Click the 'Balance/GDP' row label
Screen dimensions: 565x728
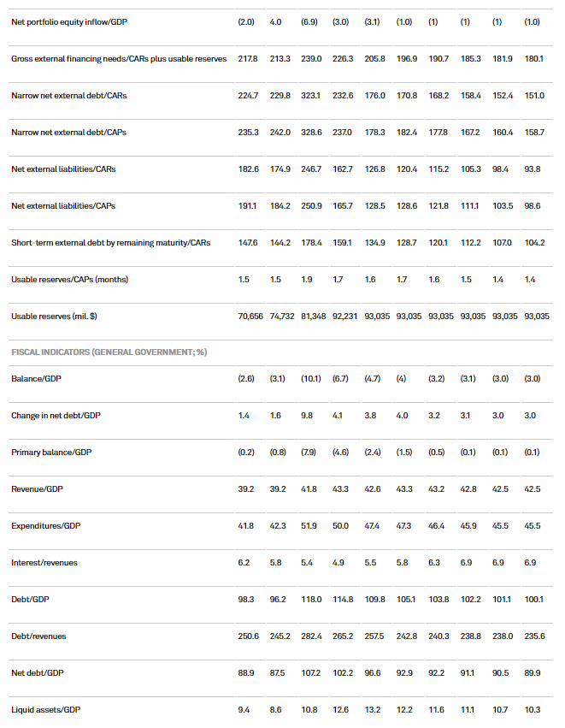coord(36,378)
